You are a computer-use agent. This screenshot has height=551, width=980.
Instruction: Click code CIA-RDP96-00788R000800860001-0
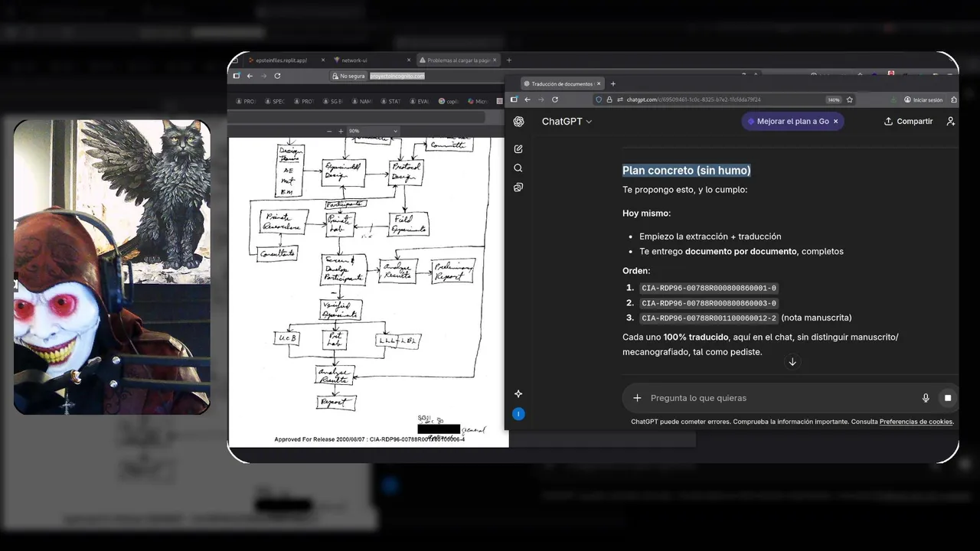pyautogui.click(x=709, y=289)
